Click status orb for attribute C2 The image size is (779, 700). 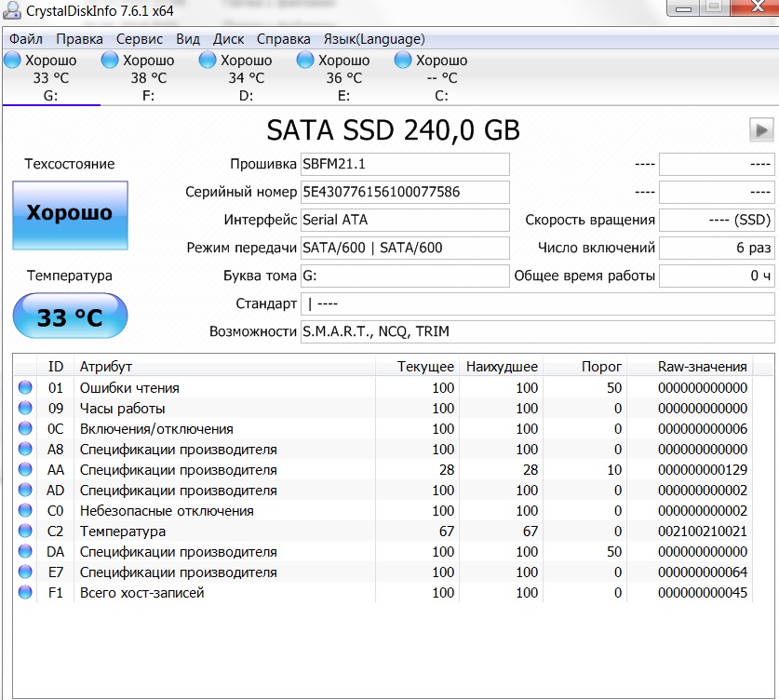pyautogui.click(x=25, y=532)
